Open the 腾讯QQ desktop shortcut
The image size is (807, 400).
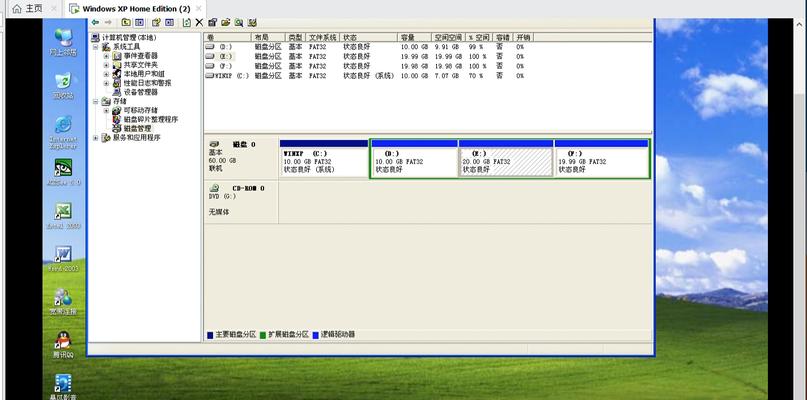pos(63,345)
